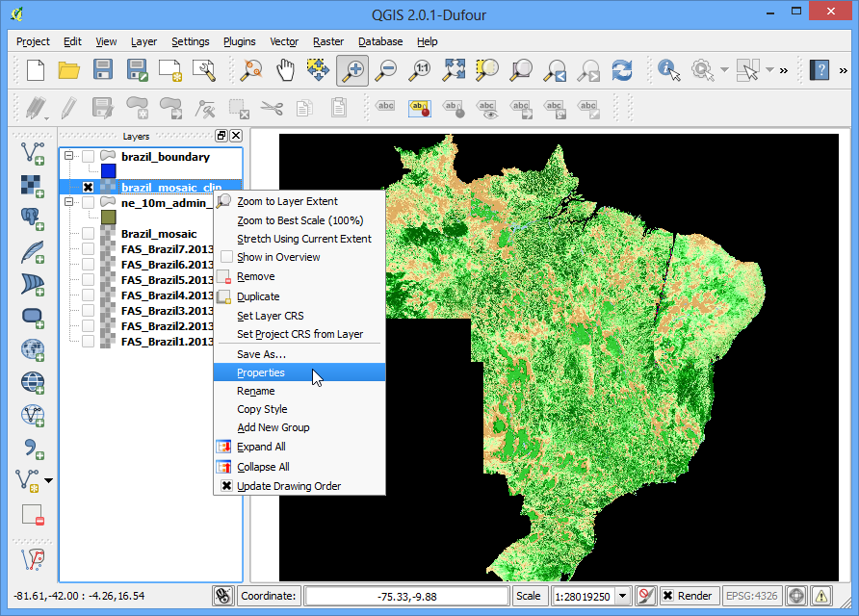
Task: Open New Print Composer icon
Action: [169, 70]
